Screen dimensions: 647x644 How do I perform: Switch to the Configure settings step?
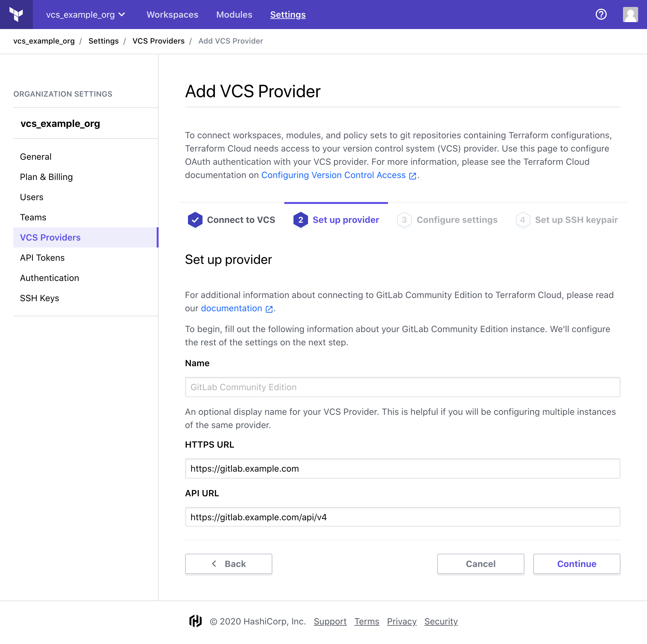[447, 220]
